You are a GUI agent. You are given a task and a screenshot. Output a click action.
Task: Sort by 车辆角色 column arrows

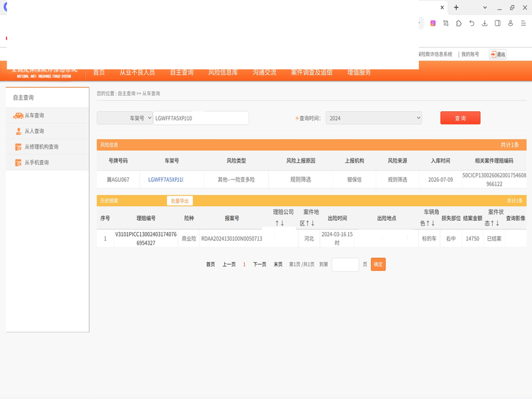430,223
